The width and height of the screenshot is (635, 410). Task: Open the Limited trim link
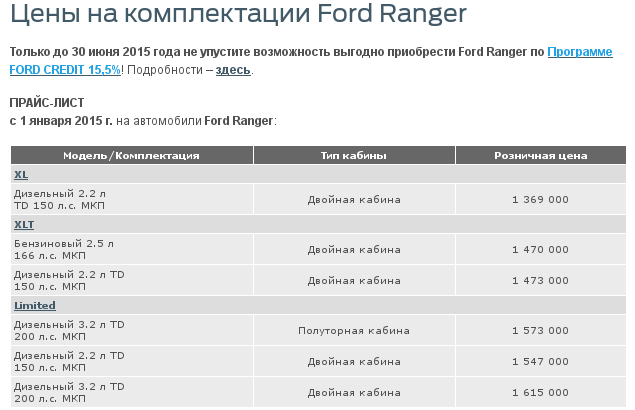click(x=34, y=305)
